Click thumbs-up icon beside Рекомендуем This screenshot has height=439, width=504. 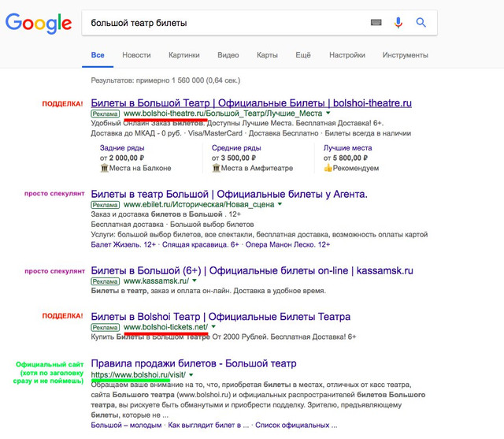328,168
